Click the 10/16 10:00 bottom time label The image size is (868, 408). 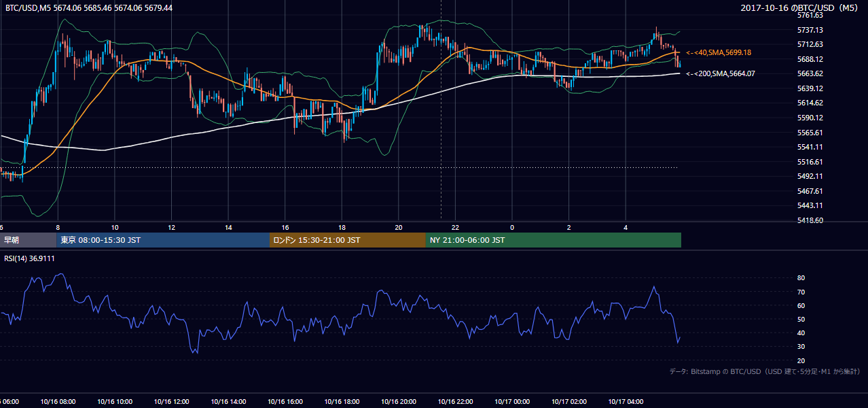point(115,402)
